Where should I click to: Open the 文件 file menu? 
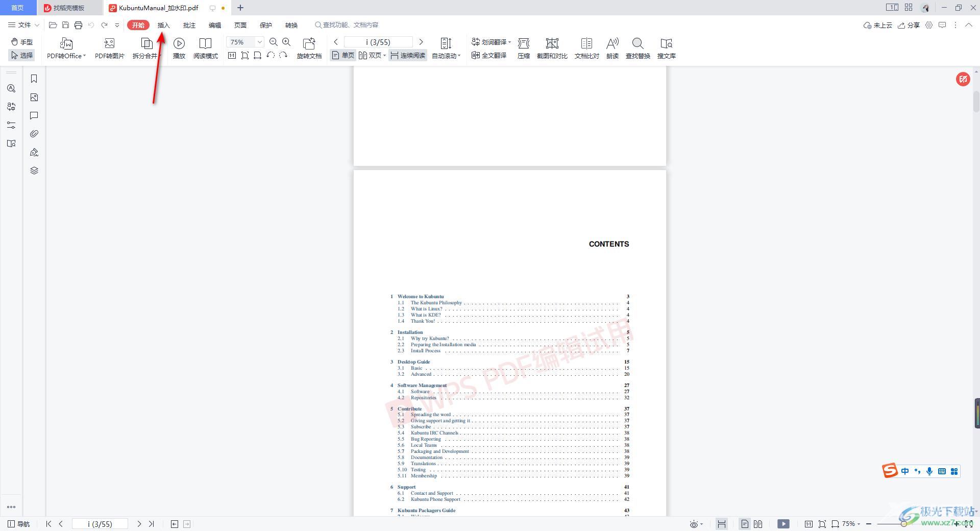(19, 25)
